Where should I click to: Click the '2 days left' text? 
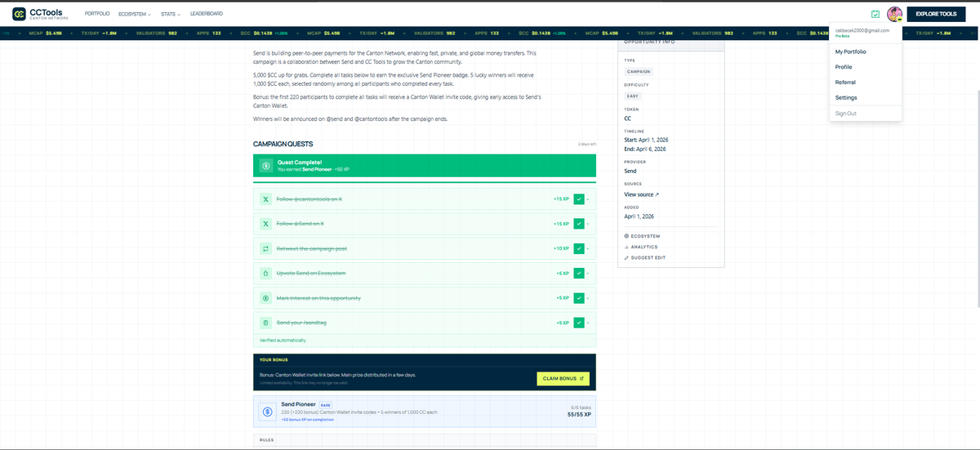(x=587, y=144)
